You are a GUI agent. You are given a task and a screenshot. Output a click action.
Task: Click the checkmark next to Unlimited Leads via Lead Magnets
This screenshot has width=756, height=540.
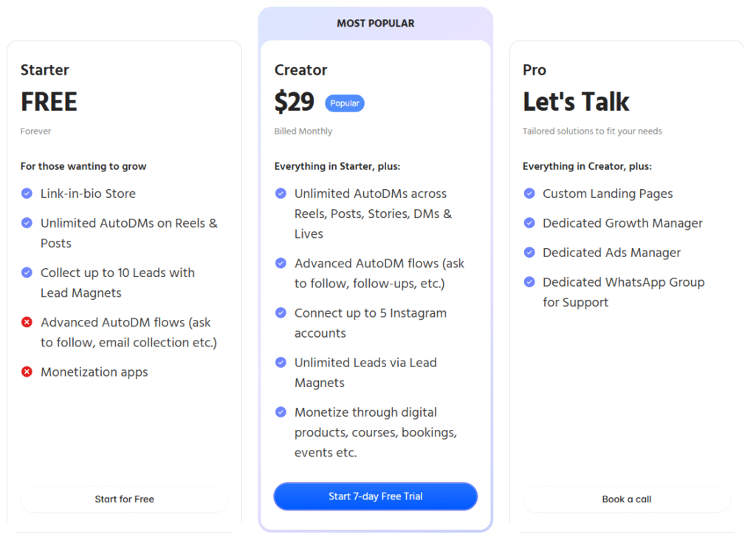pos(281,363)
